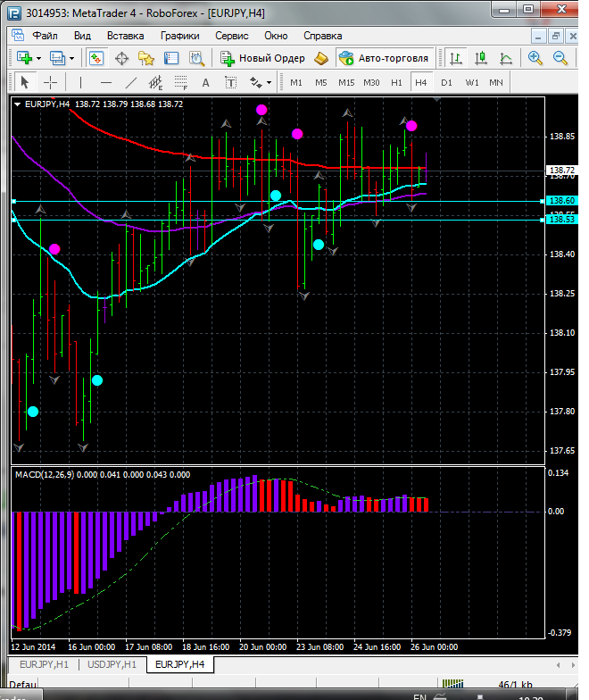Select the EURJPY,H4 chart tab
Image resolution: width=589 pixels, height=700 pixels.
click(x=180, y=664)
